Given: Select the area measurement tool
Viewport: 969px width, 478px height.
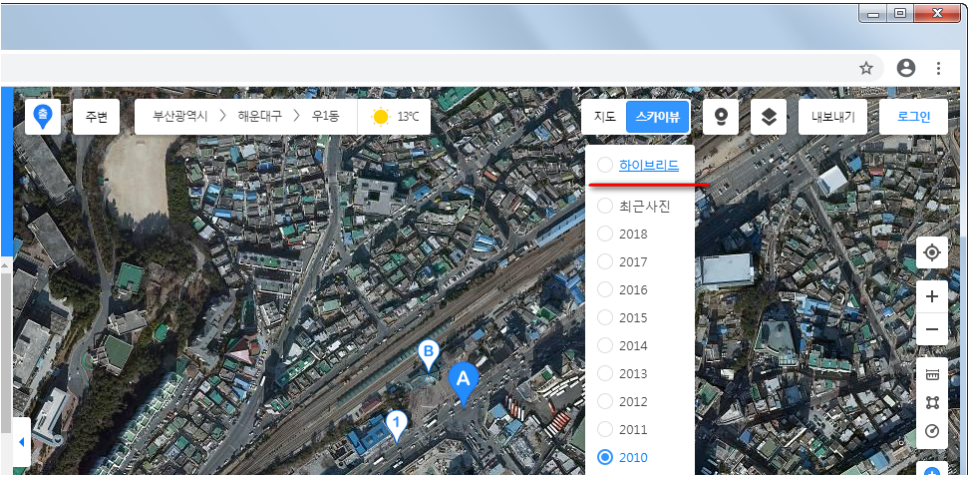Looking at the screenshot, I should point(932,403).
